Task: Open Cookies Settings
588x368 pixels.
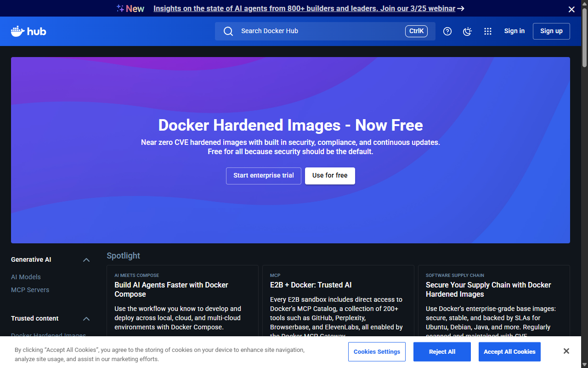Action: pos(377,351)
